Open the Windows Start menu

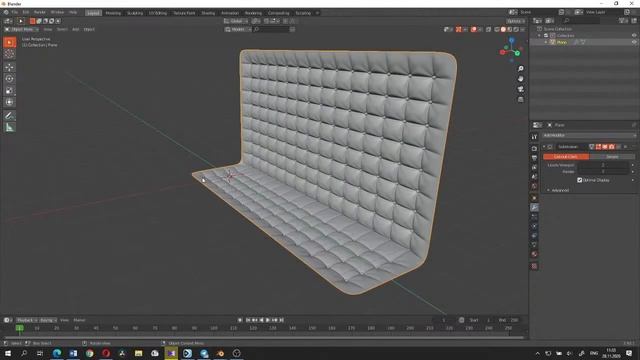(8, 353)
